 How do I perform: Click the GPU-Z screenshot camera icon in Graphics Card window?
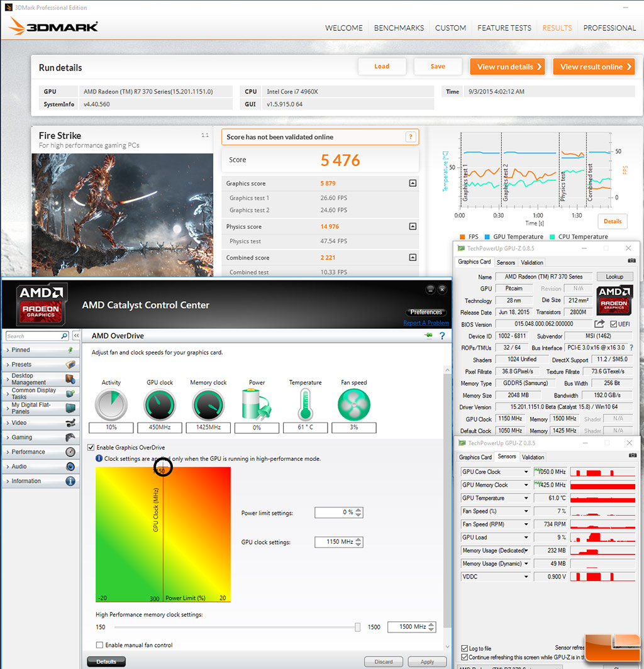(x=631, y=261)
